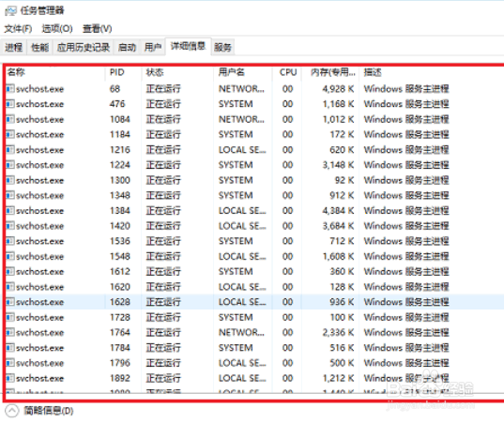Image resolution: width=504 pixels, height=423 pixels.
Task: Click the svchost.exe icon for PID 1784
Action: point(10,348)
